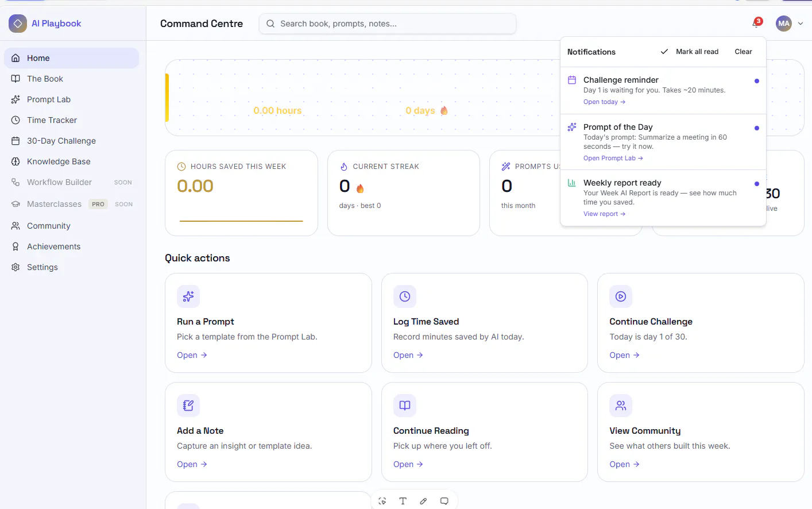
Task: Click the clock icon beside Time Tracker
Action: tap(16, 120)
